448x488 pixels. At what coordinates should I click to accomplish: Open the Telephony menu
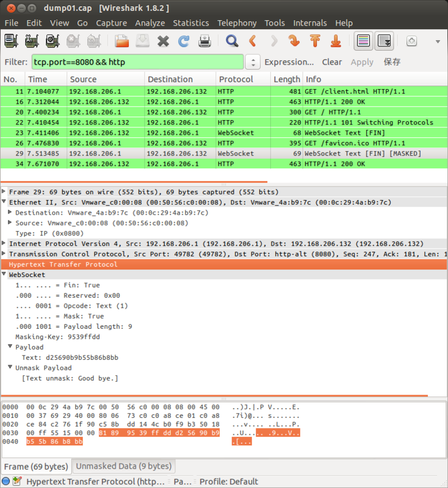(237, 23)
